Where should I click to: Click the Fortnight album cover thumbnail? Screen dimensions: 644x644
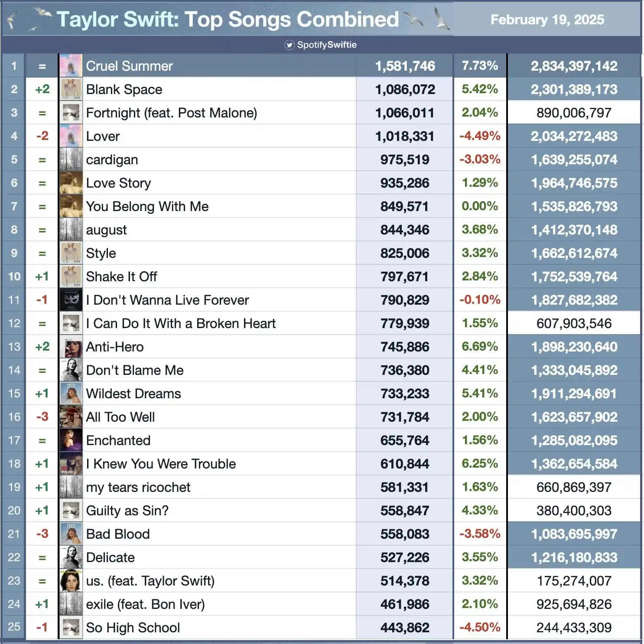pyautogui.click(x=71, y=113)
